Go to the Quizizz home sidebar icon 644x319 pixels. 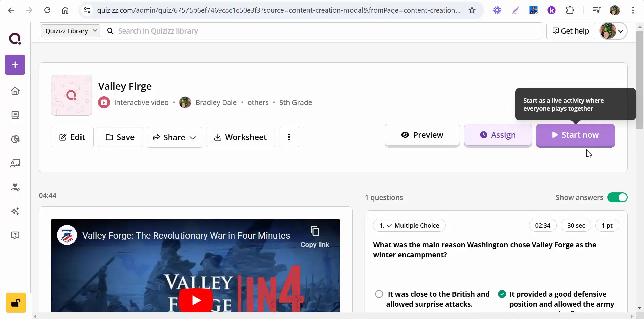click(x=15, y=91)
